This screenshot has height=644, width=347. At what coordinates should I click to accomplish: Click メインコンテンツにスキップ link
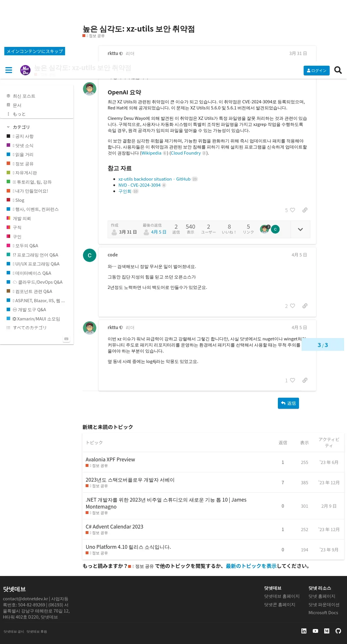[x=35, y=51]
